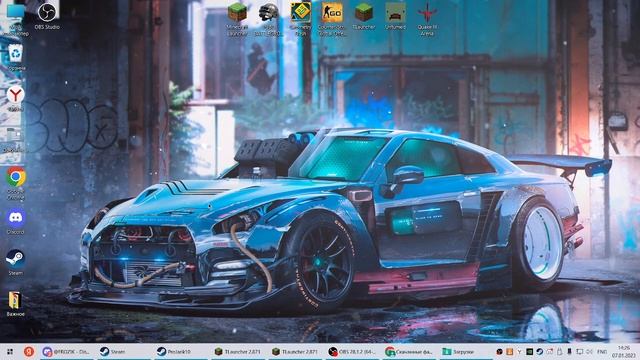Select the Recycle Bin desktop icon
Screen dimensions: 640x360
(x=16, y=57)
